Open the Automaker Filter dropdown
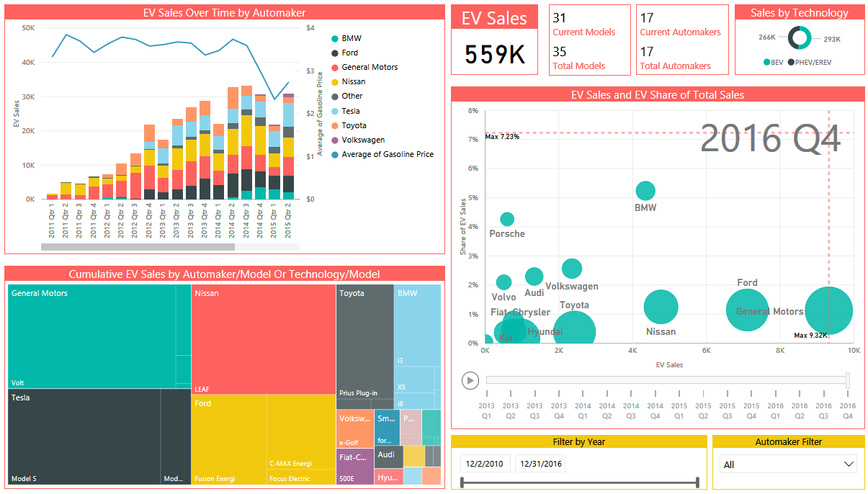 tap(788, 464)
